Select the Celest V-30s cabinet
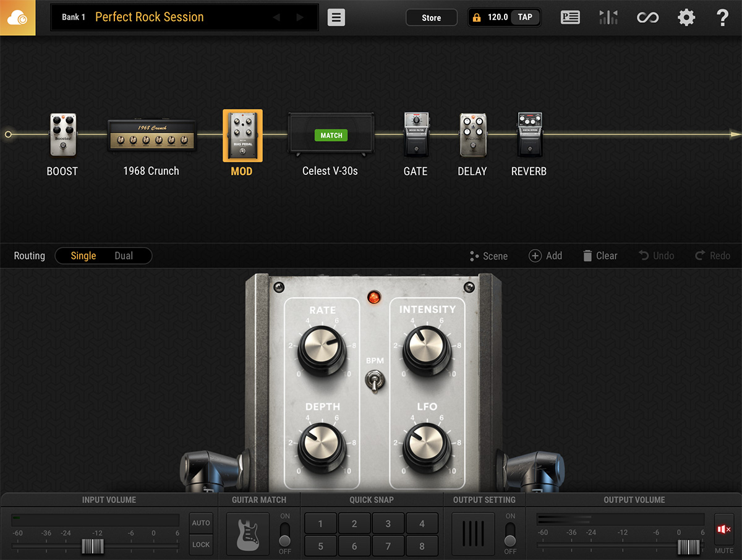 tap(331, 134)
